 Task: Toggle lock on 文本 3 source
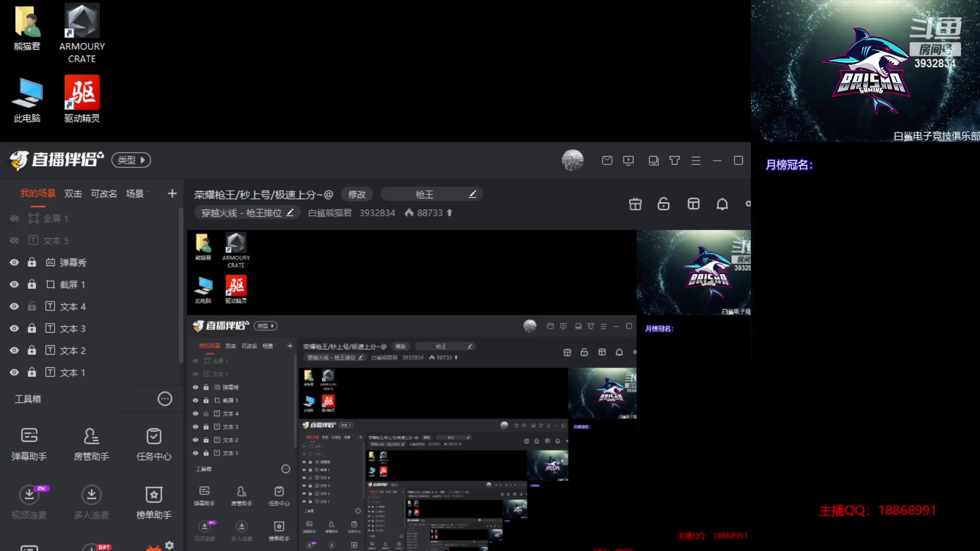click(x=32, y=328)
